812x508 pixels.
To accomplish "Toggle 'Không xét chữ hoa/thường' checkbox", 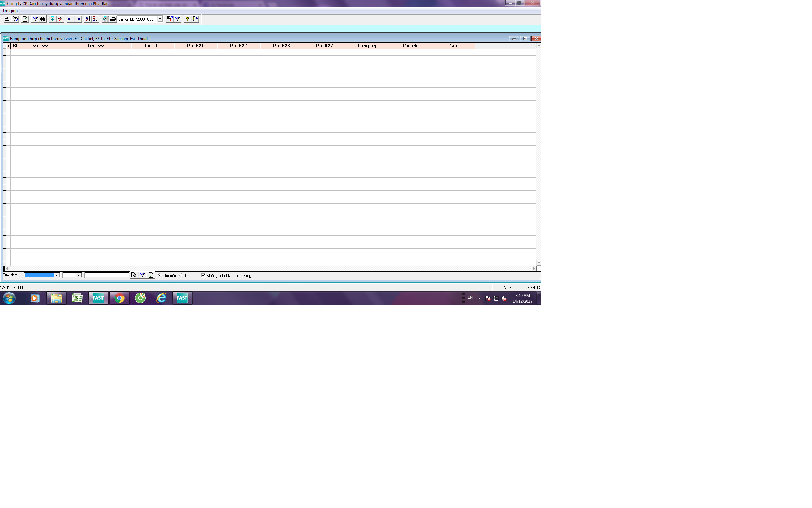I will [203, 275].
